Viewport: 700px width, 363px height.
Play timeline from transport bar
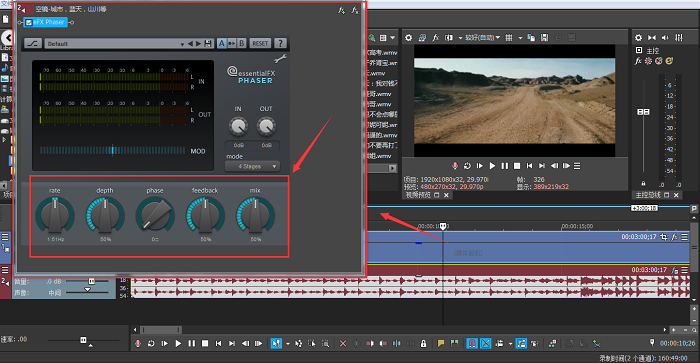click(x=178, y=343)
